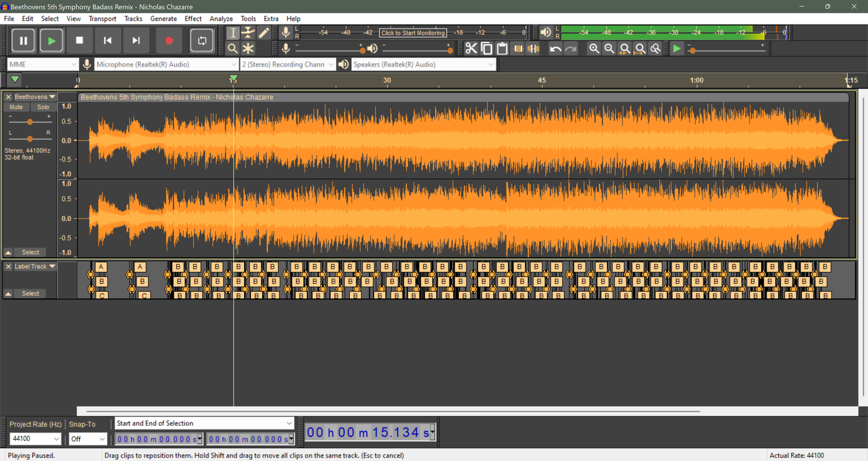Image resolution: width=868 pixels, height=461 pixels.
Task: Choose the Selection (I-beam) tool
Action: [233, 33]
